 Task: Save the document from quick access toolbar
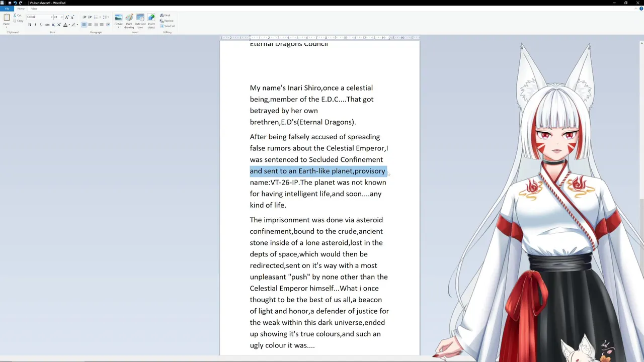pos(9,3)
